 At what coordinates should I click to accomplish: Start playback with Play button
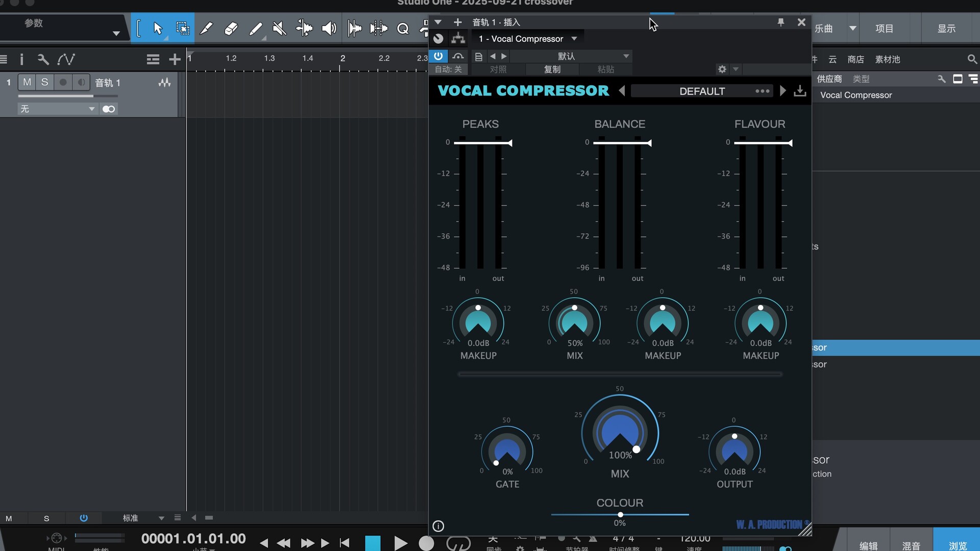tap(401, 543)
